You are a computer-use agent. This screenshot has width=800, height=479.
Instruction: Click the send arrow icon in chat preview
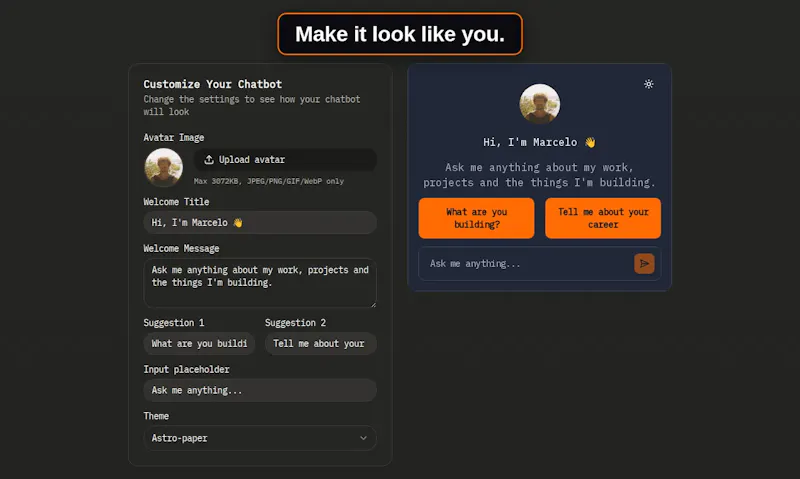(x=644, y=264)
